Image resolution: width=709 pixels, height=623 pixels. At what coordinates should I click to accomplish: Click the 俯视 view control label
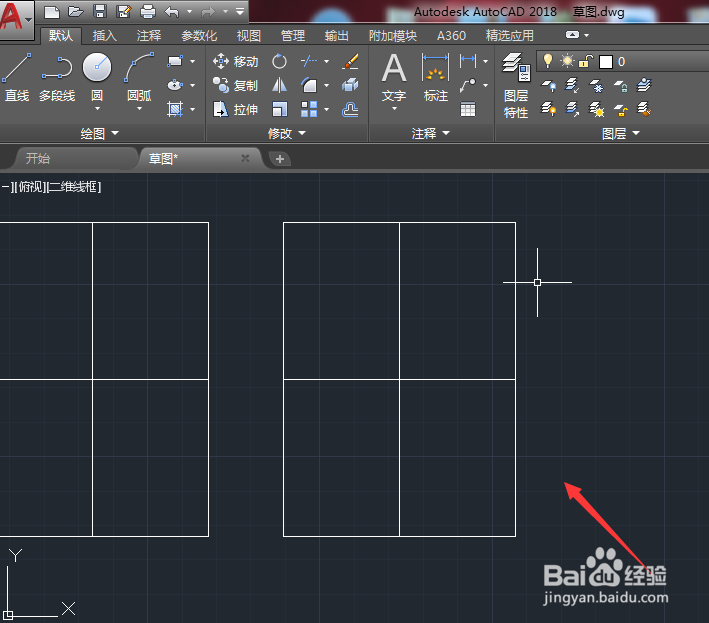click(30, 187)
